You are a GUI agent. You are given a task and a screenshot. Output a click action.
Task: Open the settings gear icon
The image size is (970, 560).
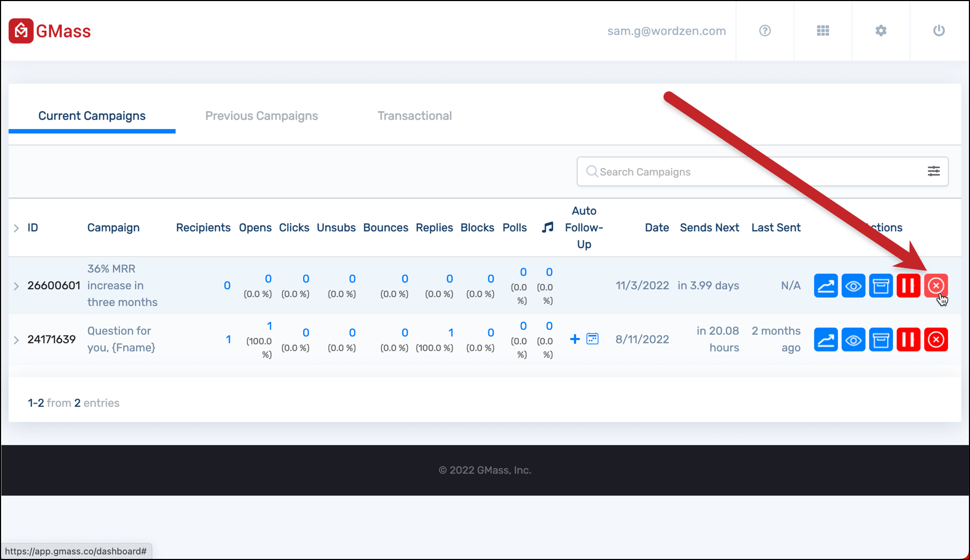point(881,31)
